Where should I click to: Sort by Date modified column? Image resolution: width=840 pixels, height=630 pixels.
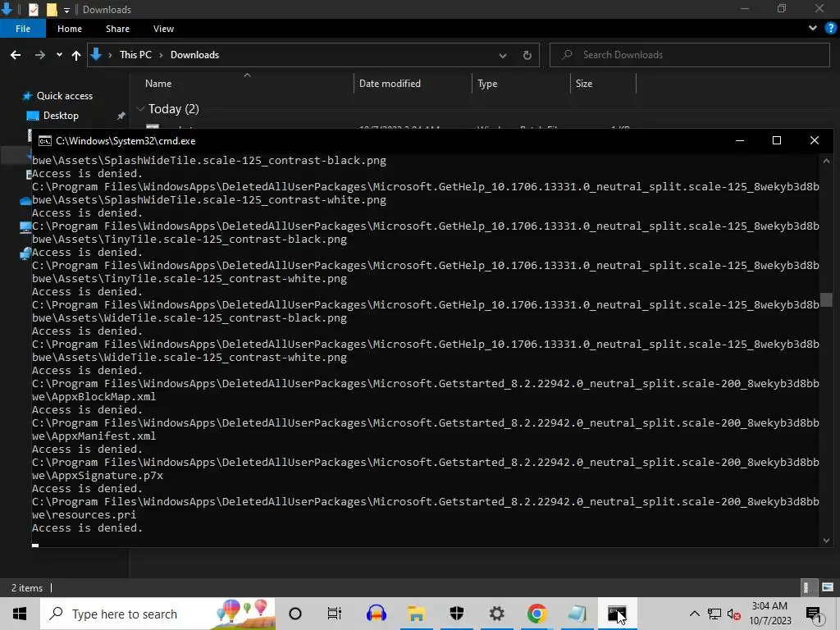point(390,84)
